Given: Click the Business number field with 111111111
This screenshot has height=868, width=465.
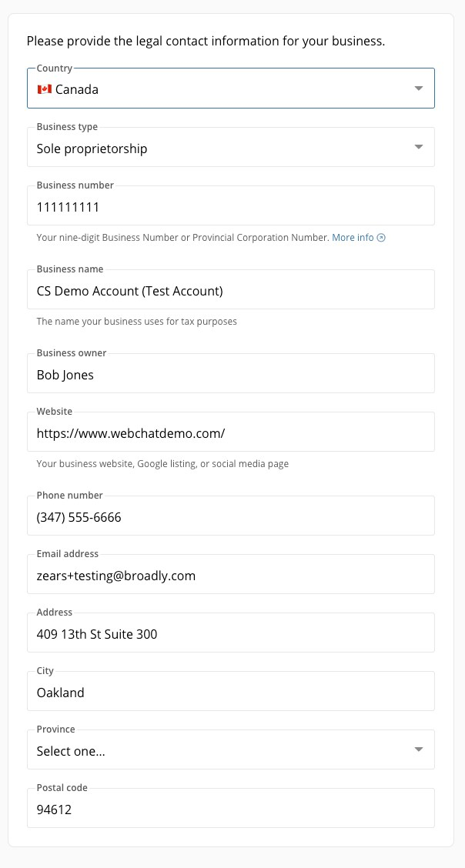Looking at the screenshot, I should [x=231, y=205].
